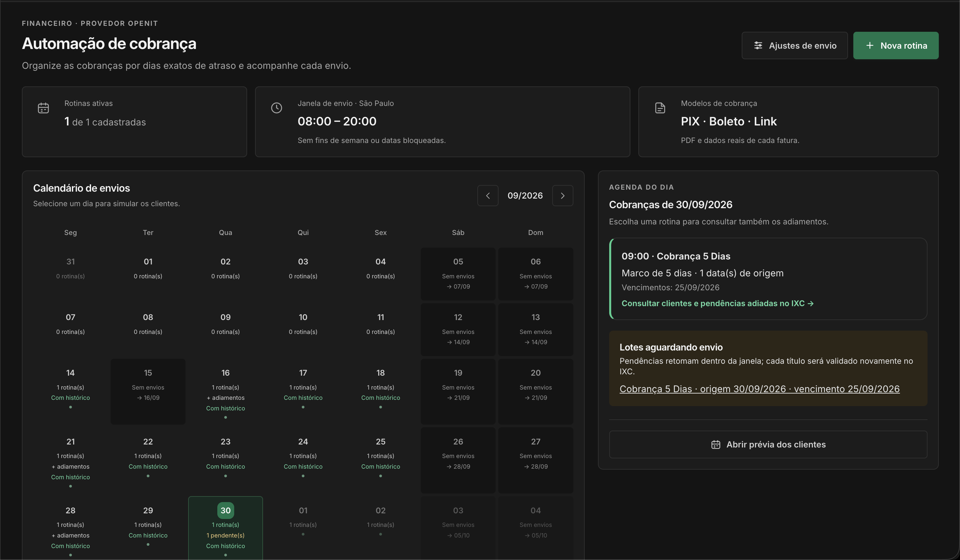This screenshot has height=560, width=960.
Task: Select day 28 in the calendar
Action: [x=71, y=528]
